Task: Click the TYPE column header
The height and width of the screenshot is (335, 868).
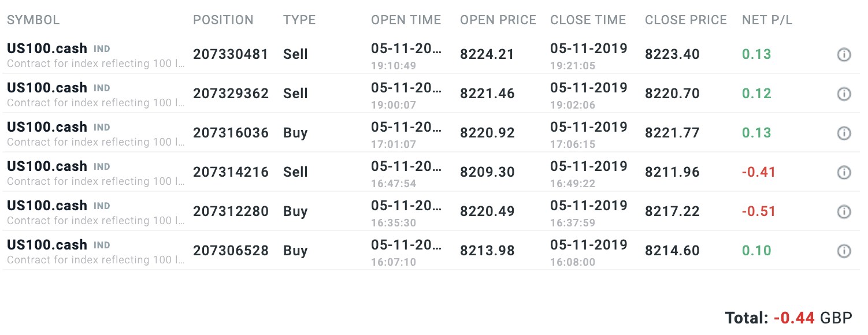Action: pos(299,20)
